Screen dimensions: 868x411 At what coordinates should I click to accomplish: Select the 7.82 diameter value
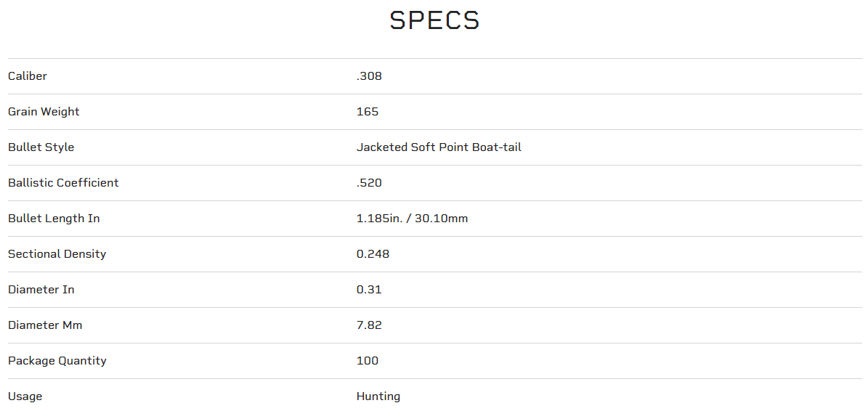(369, 325)
